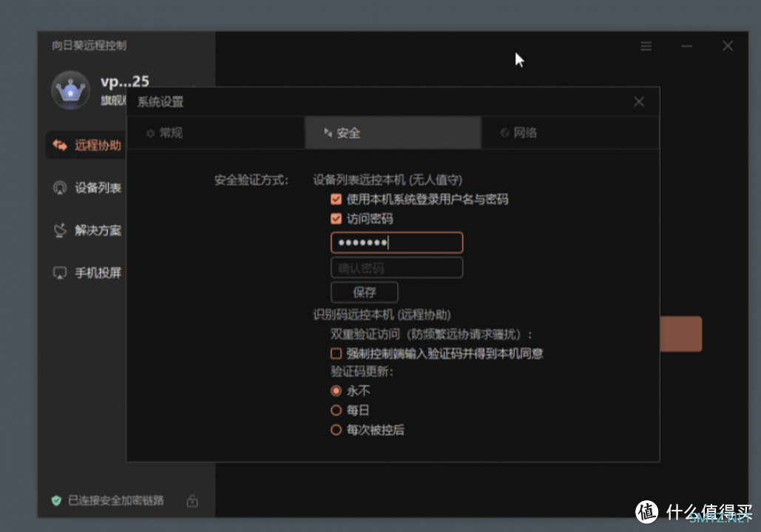
Task: Enable 强制控制端输入验证码并得到本机同意 checkbox
Action: click(336, 353)
